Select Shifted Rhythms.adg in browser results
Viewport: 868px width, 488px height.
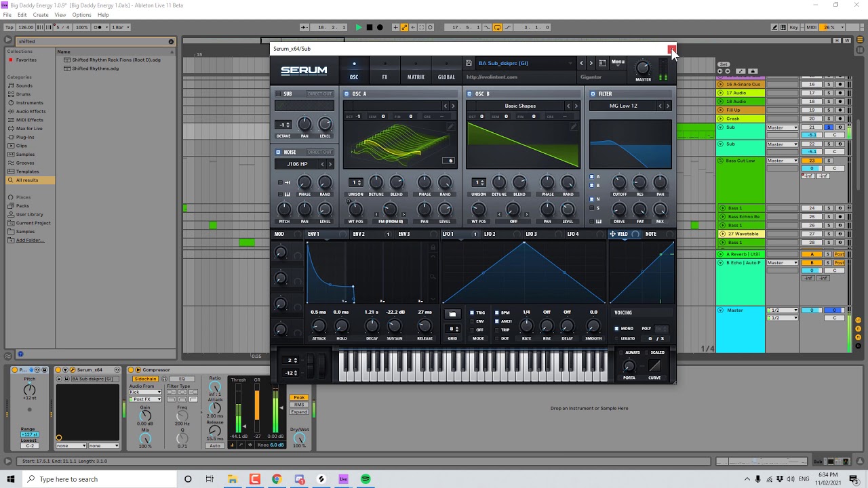tap(96, 68)
